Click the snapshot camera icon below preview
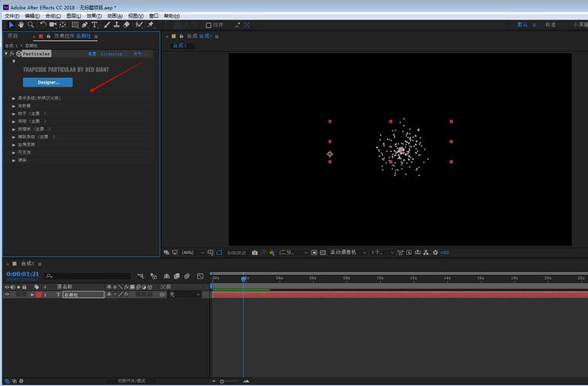The image size is (588, 386). [254, 252]
